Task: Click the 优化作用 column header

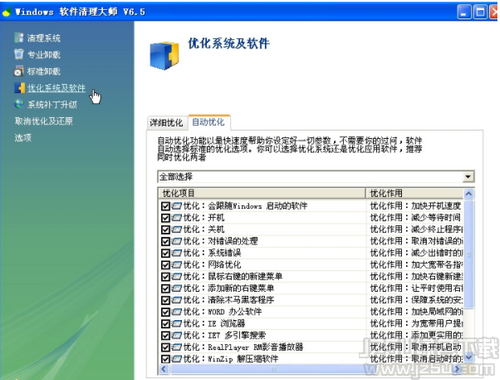Action: (x=414, y=193)
